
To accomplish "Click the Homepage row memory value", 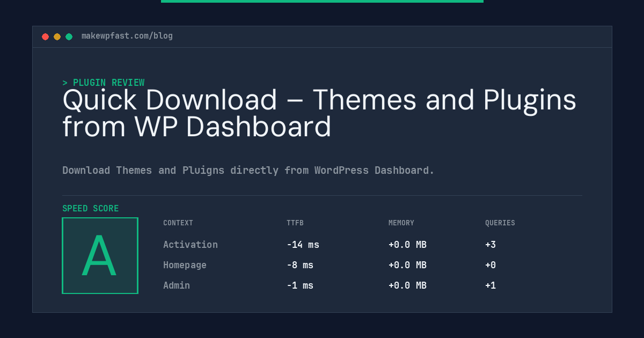I will coord(407,265).
